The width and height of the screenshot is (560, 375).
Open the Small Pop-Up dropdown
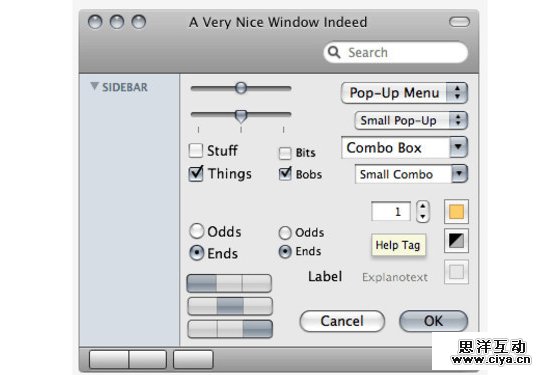point(411,120)
